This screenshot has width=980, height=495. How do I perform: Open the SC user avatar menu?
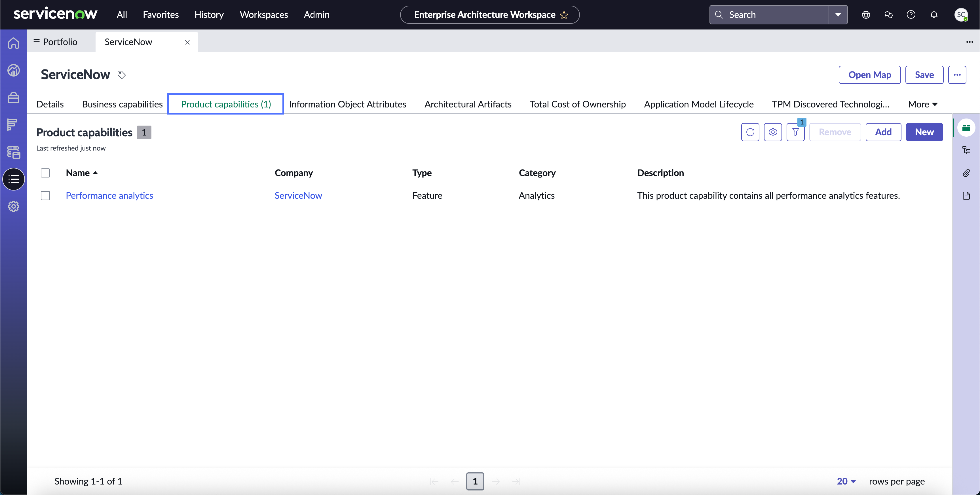point(961,14)
